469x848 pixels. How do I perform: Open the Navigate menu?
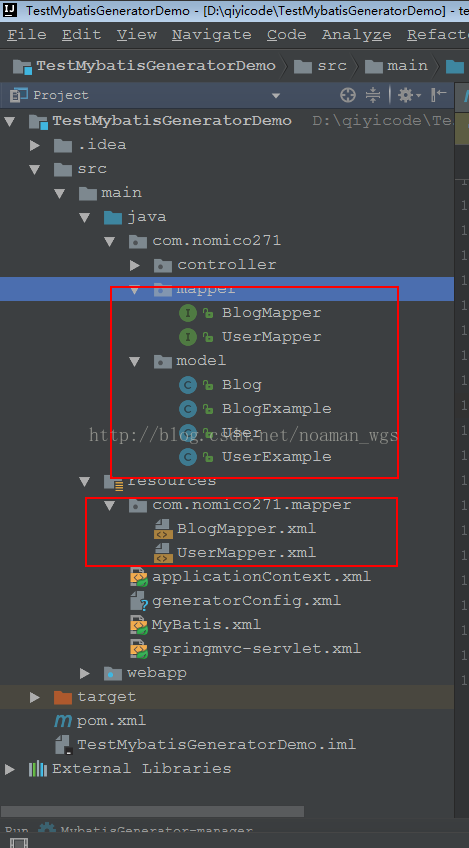212,35
